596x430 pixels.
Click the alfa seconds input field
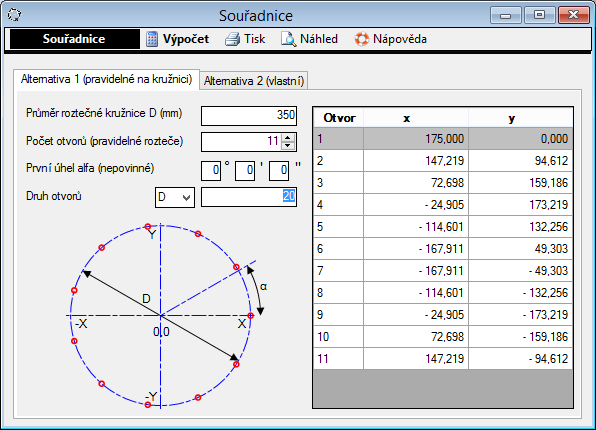click(279, 170)
